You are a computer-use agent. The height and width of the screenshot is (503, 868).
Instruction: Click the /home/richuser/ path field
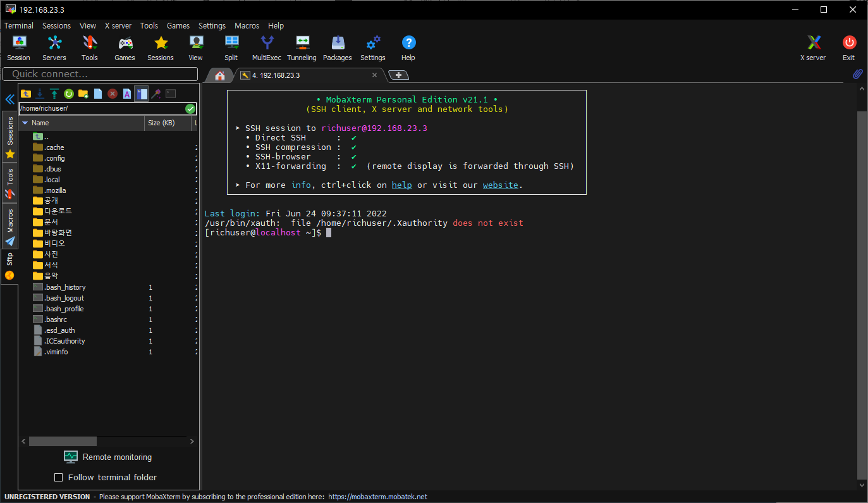[x=101, y=109]
